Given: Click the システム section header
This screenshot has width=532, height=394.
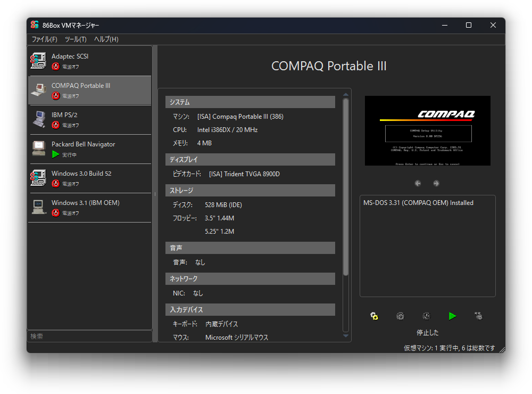Looking at the screenshot, I should click(x=250, y=102).
